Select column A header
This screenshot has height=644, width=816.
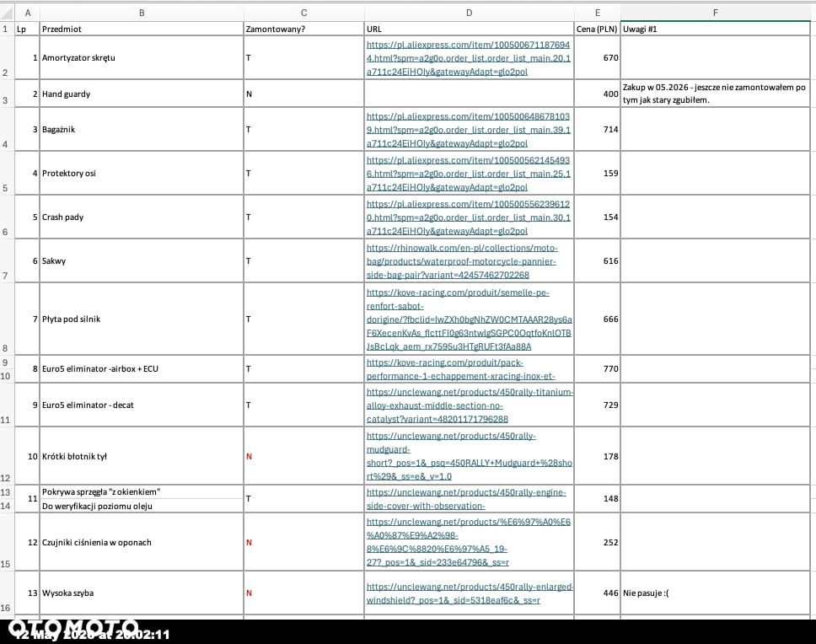click(x=28, y=13)
